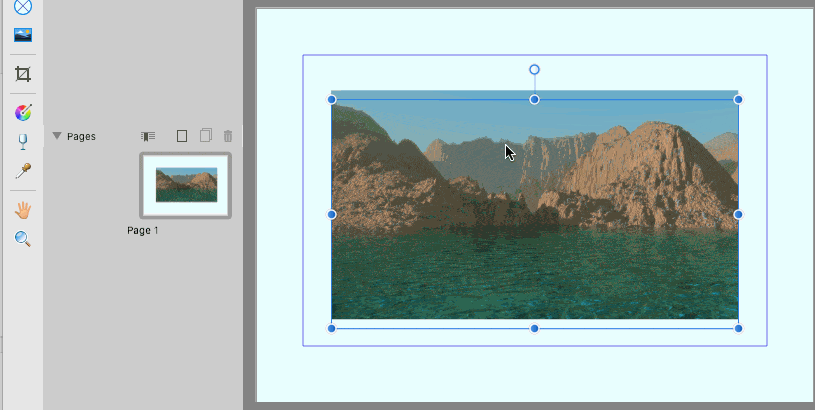Click the rotation handle above the image
Viewport: 815px width, 410px height.
point(534,70)
